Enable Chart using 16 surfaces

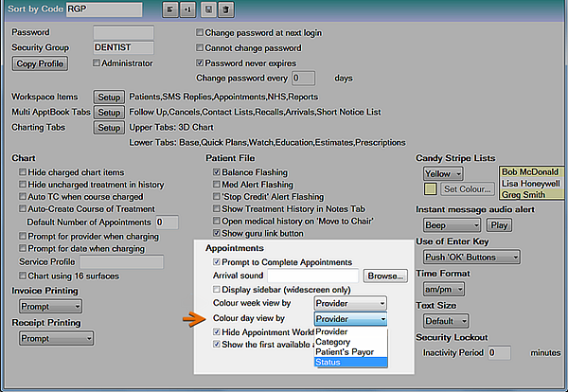23,276
